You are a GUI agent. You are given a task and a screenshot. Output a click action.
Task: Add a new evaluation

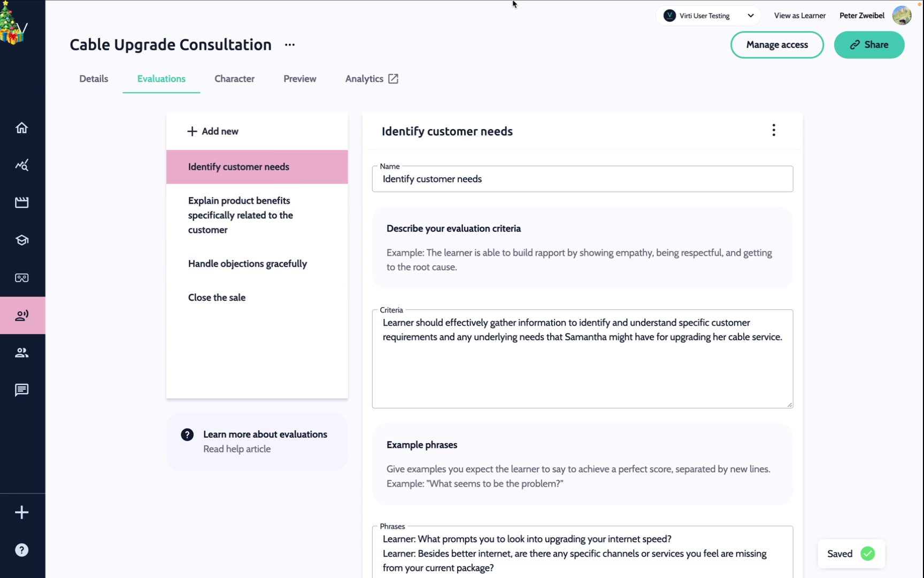pos(213,131)
